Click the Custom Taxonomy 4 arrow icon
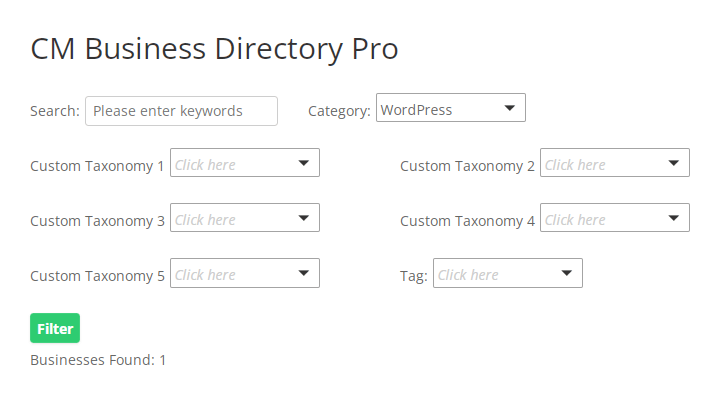Viewport: 720px width, 400px height. (673, 218)
